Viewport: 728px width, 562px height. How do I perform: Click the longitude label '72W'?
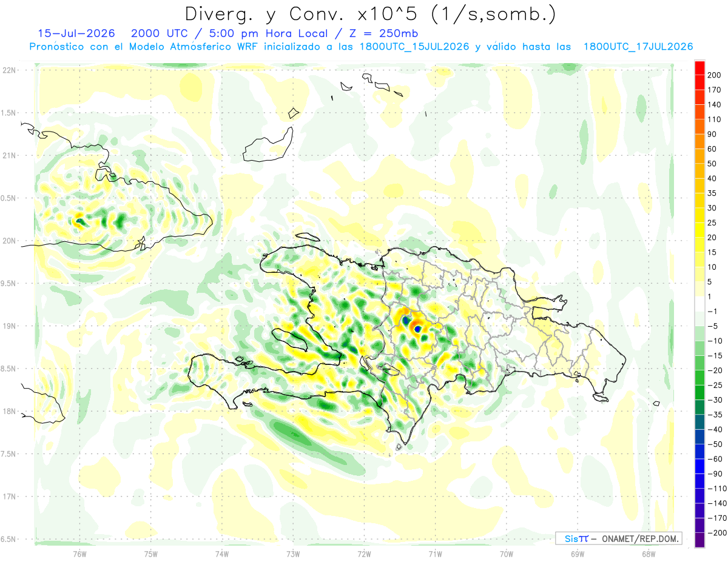coord(364,554)
